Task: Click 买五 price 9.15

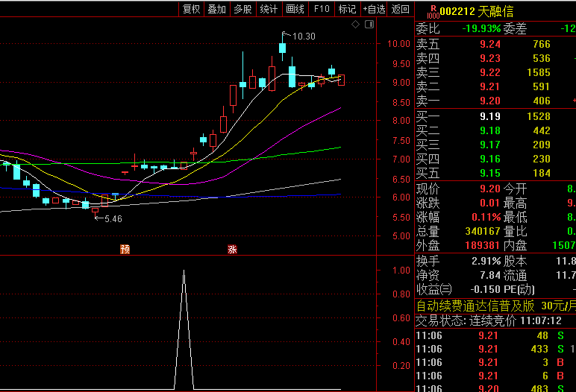Action: pos(490,173)
